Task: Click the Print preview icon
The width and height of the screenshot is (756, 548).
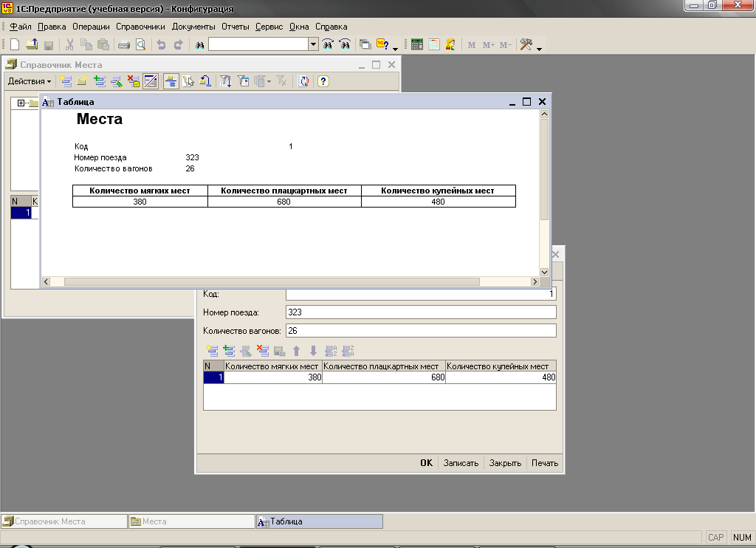Action: 140,45
